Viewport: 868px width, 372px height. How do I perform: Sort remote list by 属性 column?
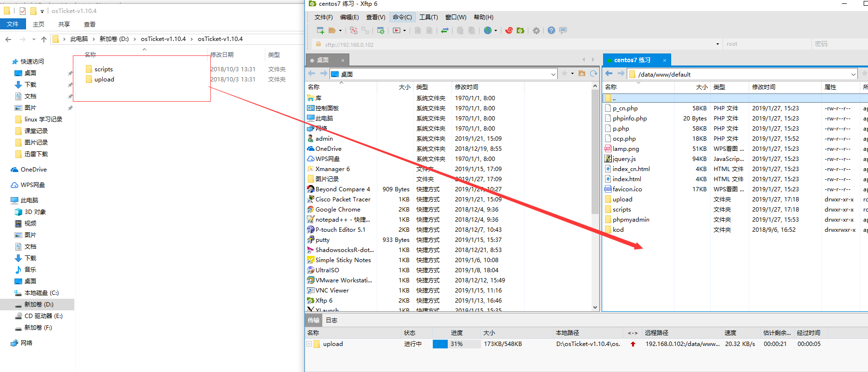[x=841, y=87]
